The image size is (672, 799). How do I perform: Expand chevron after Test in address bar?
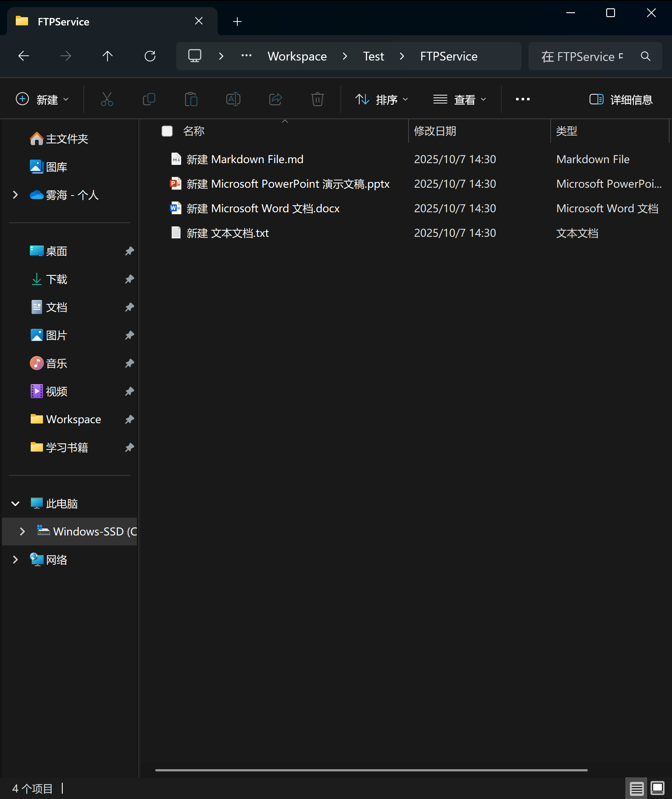pyautogui.click(x=402, y=56)
